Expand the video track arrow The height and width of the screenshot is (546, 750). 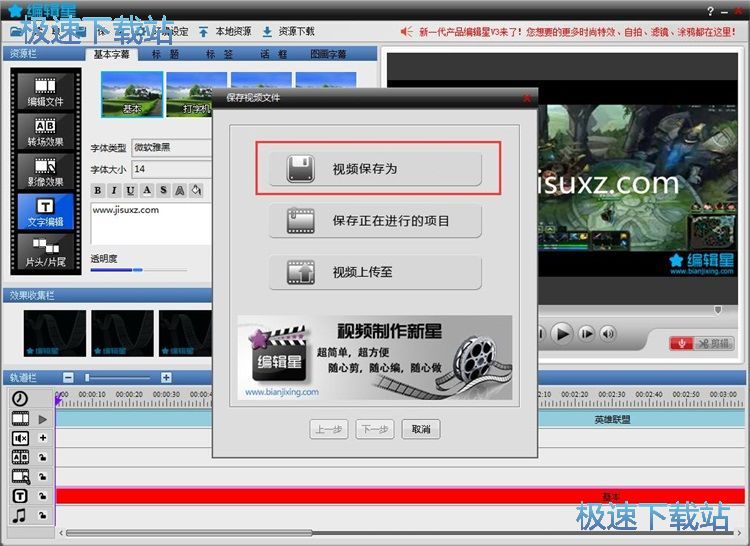[43, 419]
